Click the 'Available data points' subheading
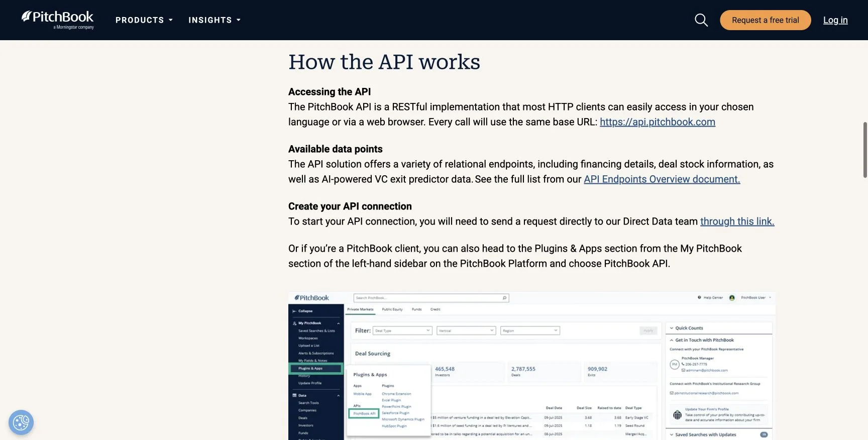Image resolution: width=868 pixels, height=440 pixels. coord(336,149)
